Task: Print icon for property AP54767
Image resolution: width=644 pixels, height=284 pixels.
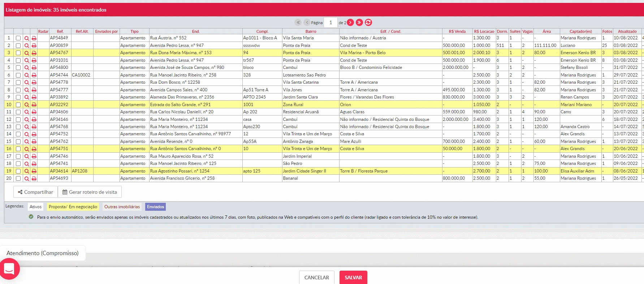Action: (x=34, y=53)
